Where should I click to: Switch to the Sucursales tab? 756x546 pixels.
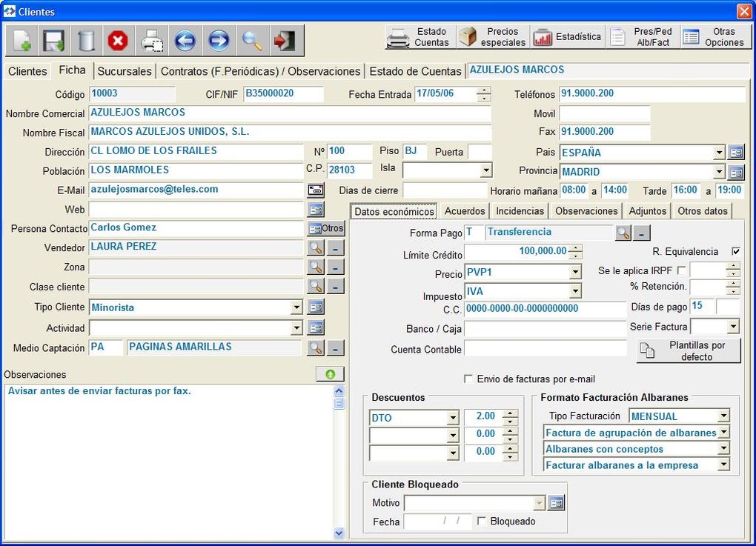125,71
